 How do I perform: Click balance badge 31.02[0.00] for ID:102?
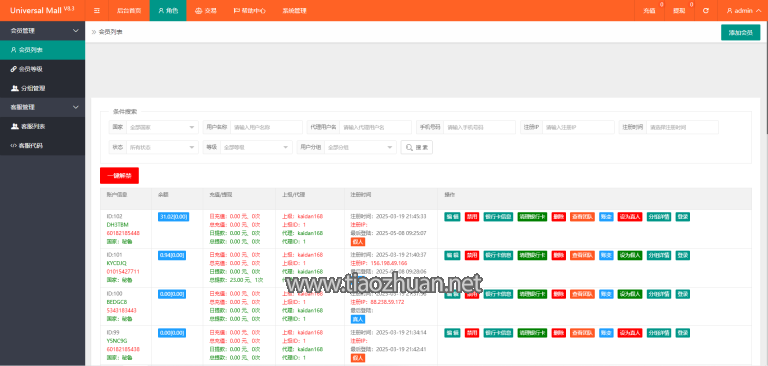coord(173,217)
